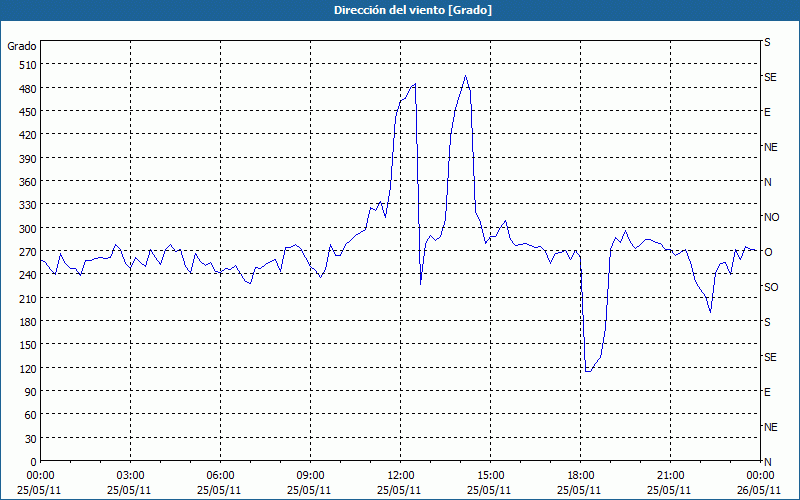Click the 60 y-axis value
This screenshot has width=800, height=500.
[30, 415]
